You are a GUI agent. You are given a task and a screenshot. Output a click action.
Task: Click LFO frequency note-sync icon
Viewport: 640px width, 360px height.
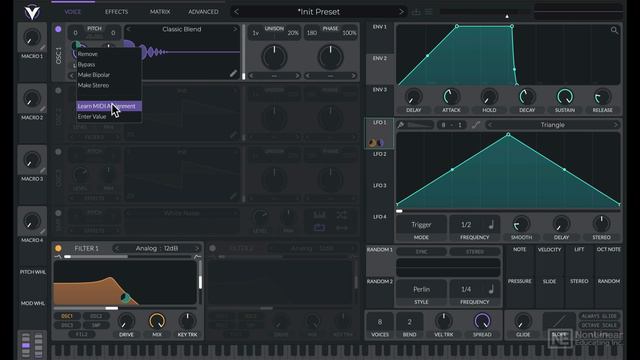491,224
